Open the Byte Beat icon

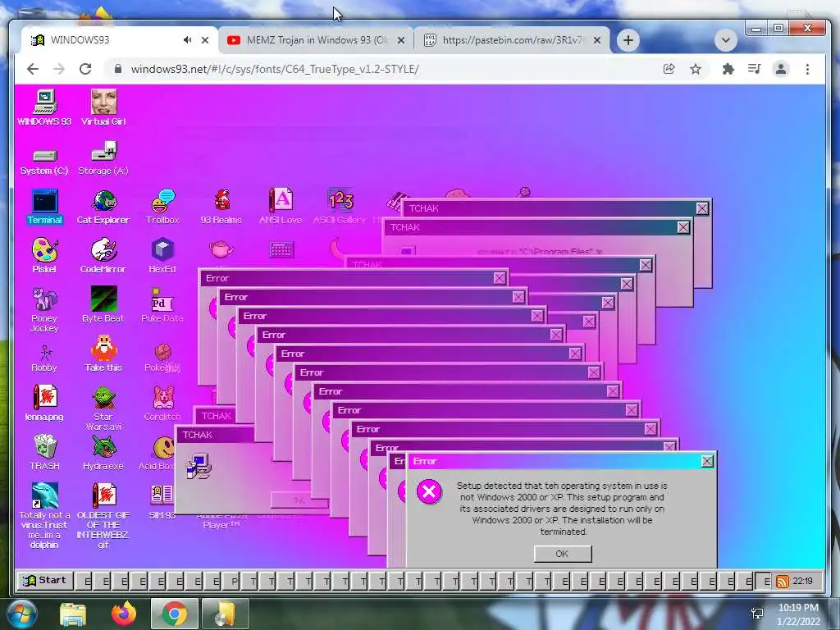pos(103,304)
